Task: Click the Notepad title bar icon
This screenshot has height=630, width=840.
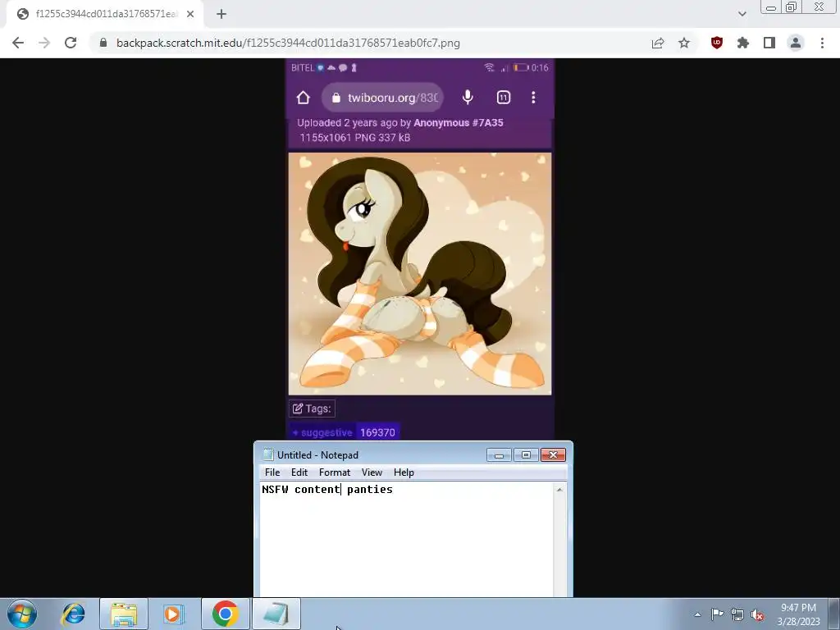Action: click(268, 454)
